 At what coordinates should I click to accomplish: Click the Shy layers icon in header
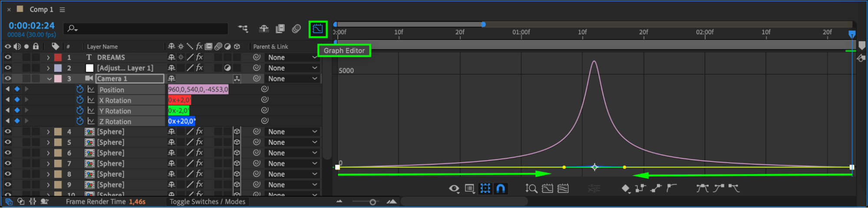[264, 29]
